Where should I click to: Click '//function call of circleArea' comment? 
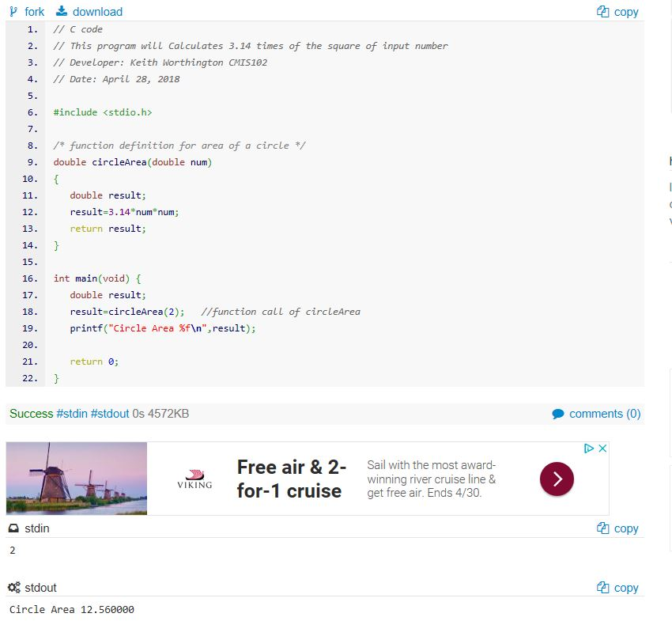click(281, 312)
